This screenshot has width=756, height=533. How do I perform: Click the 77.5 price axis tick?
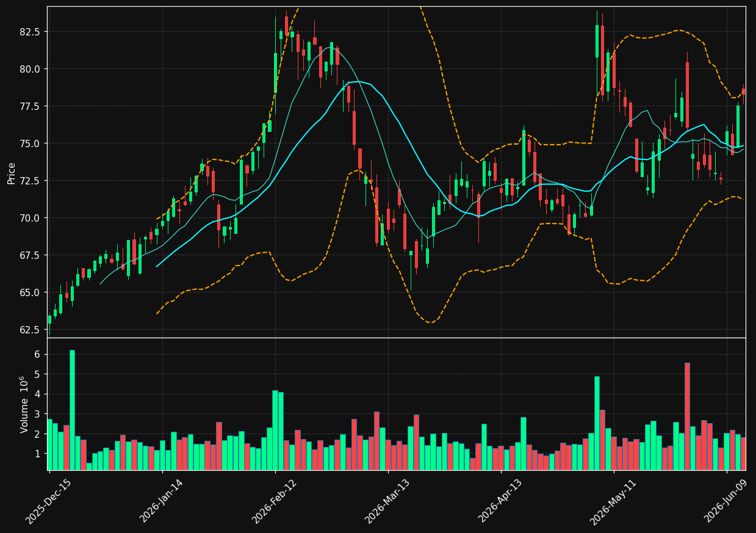pos(31,106)
